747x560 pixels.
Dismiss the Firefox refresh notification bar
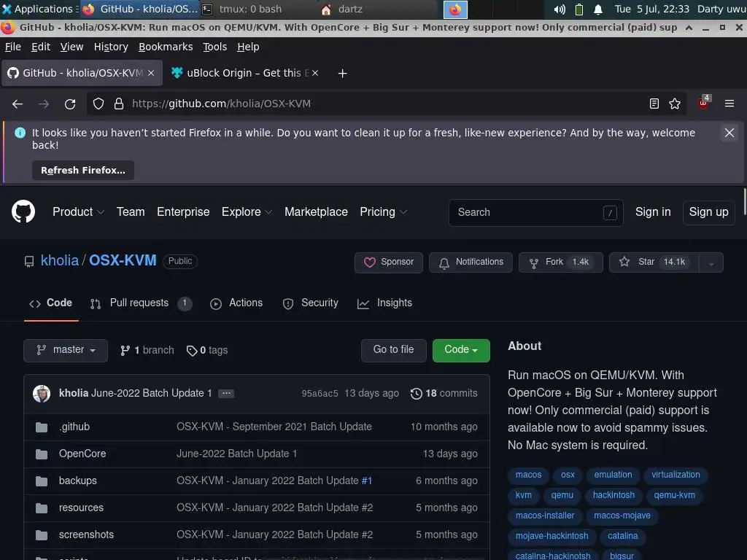click(729, 133)
